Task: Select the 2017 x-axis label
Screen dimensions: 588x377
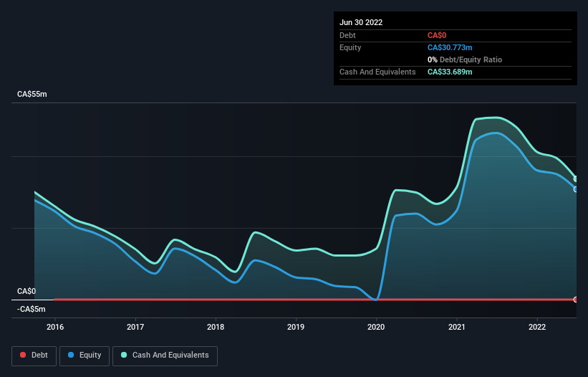Action: [x=135, y=327]
